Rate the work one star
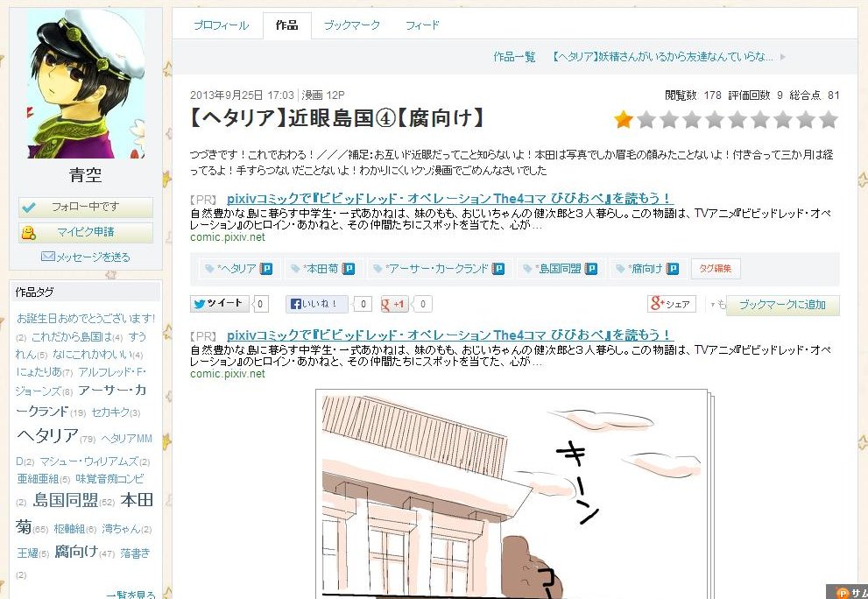Viewport: 868px width, 599px height. (x=624, y=120)
